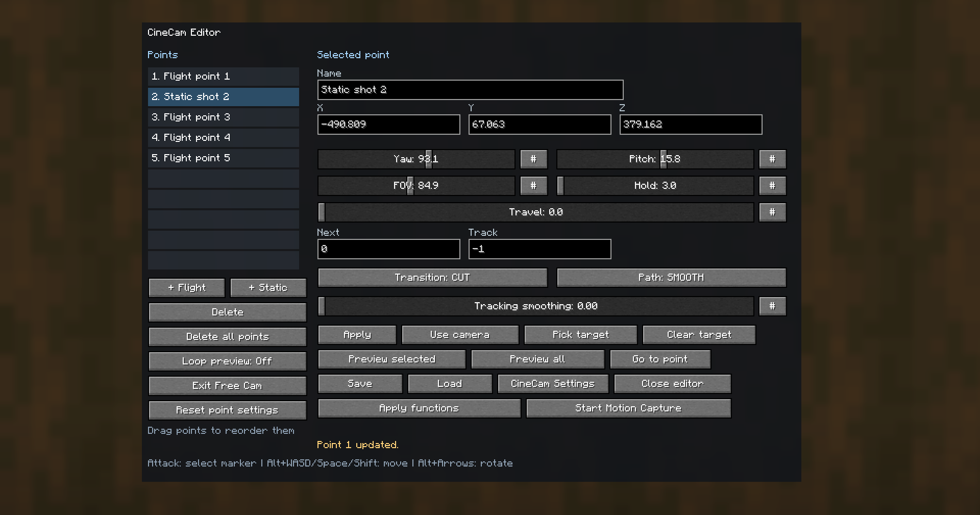
Task: Click Use camera
Action: [460, 335]
